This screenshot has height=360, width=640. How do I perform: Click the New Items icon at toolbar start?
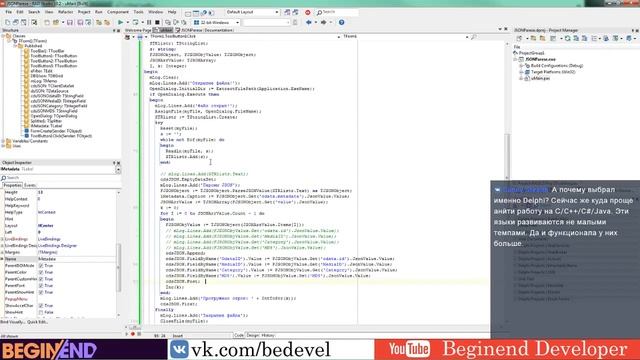7,22
